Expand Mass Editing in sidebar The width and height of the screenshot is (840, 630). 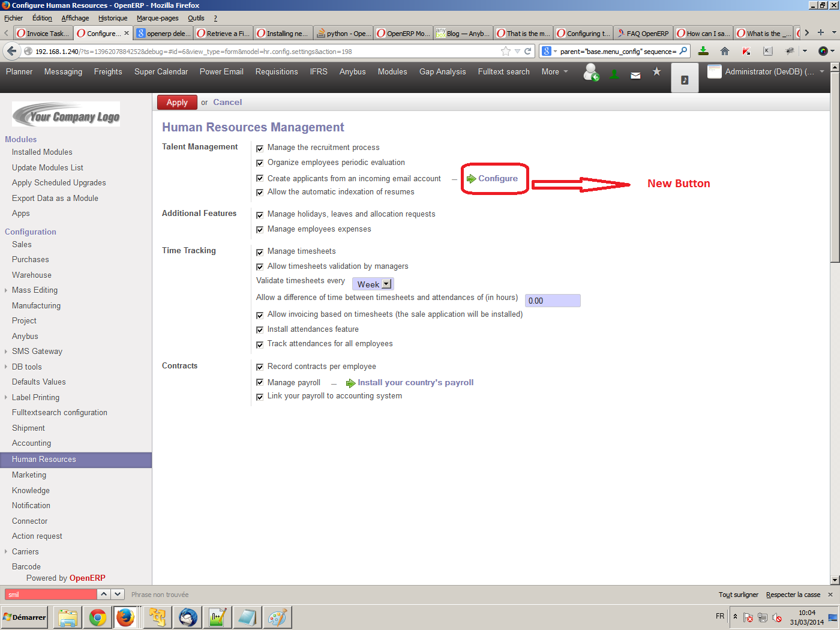coord(6,290)
